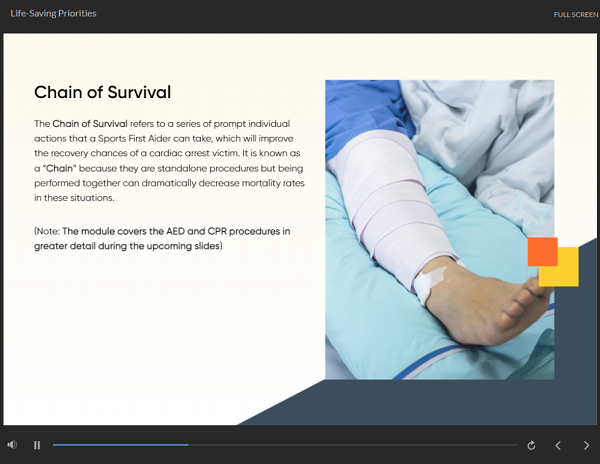Click the current end of the seekbar progress

188,445
